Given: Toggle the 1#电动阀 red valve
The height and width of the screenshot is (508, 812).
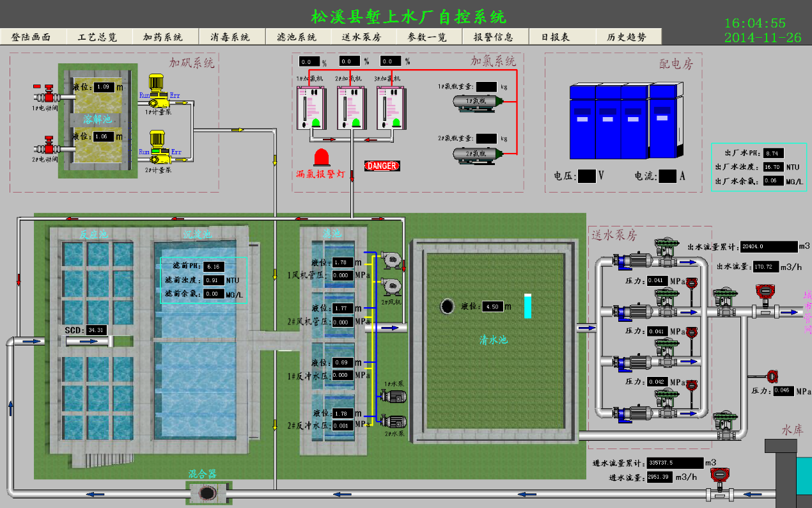Looking at the screenshot, I should [x=45, y=93].
